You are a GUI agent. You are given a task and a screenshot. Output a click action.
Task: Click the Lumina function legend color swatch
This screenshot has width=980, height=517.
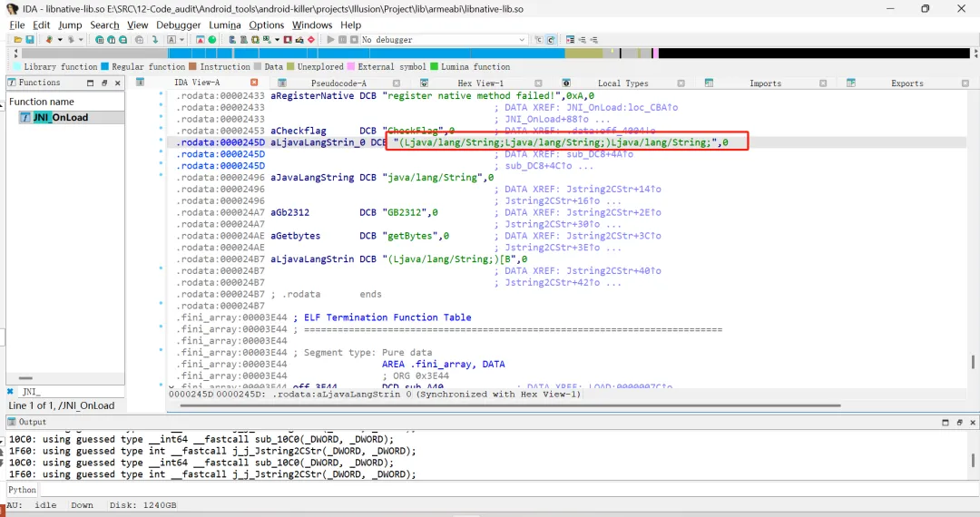435,67
